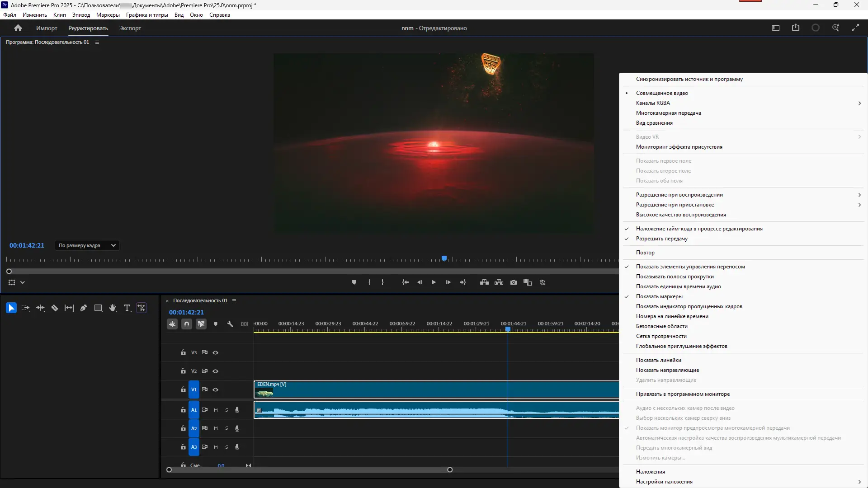This screenshot has height=488, width=868.
Task: Select the Razor tool
Action: [55, 308]
